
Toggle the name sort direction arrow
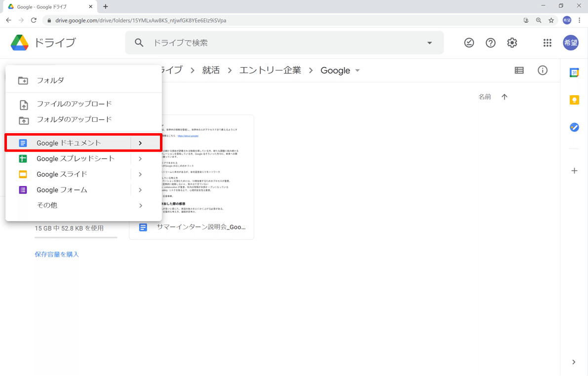[505, 97]
